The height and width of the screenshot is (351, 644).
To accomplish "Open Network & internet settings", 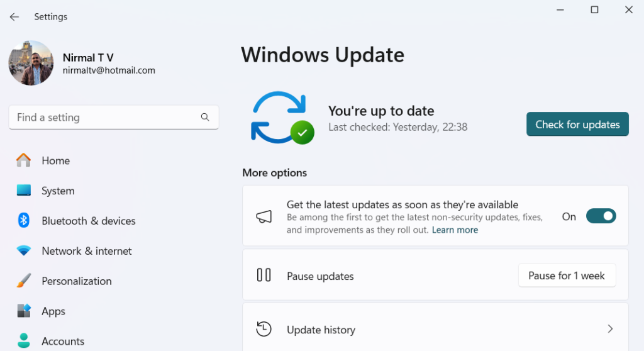I will (87, 251).
